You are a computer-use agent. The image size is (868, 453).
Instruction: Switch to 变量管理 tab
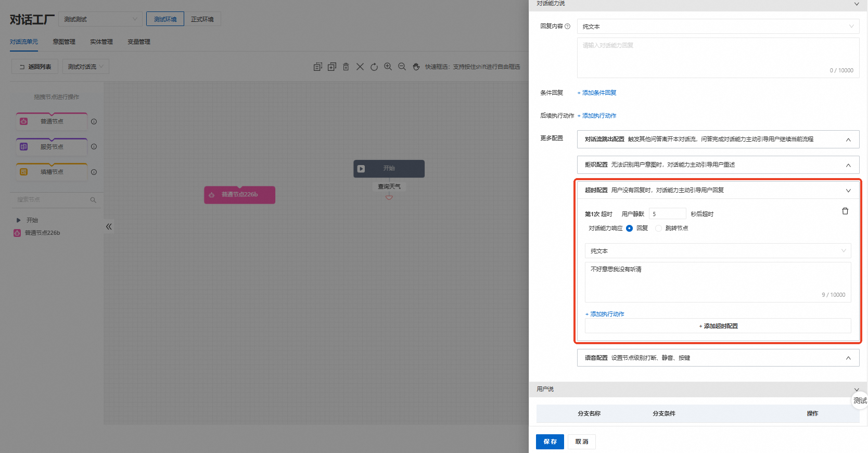click(139, 42)
